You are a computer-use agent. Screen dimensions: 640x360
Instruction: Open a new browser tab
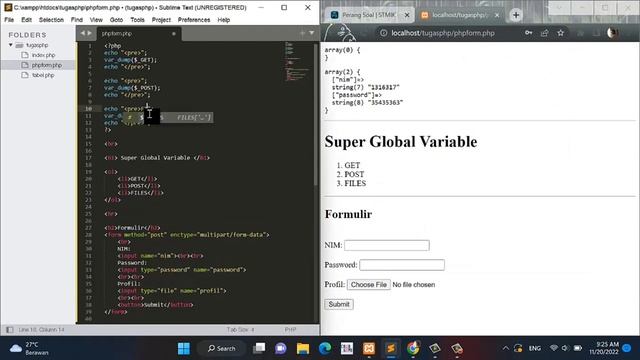tap(516, 15)
